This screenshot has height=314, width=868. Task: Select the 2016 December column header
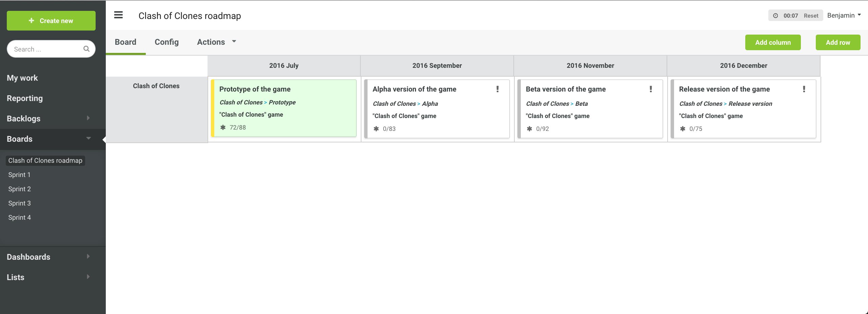[744, 66]
